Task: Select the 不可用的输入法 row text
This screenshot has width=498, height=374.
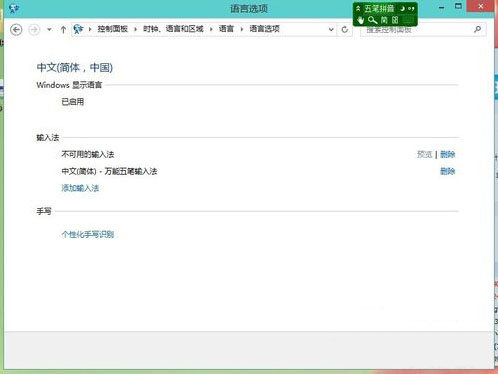Action: coord(88,154)
